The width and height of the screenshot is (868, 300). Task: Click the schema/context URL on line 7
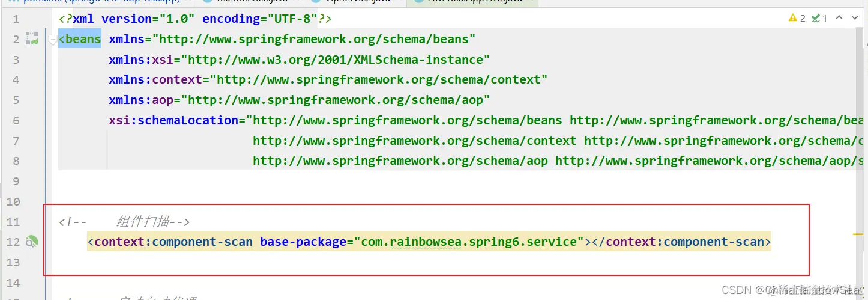[x=415, y=141]
